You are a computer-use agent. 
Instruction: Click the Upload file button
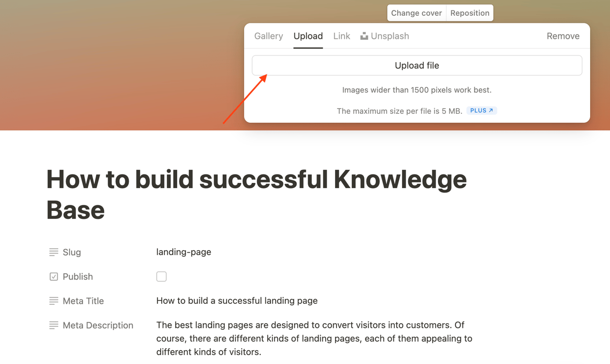[417, 65]
